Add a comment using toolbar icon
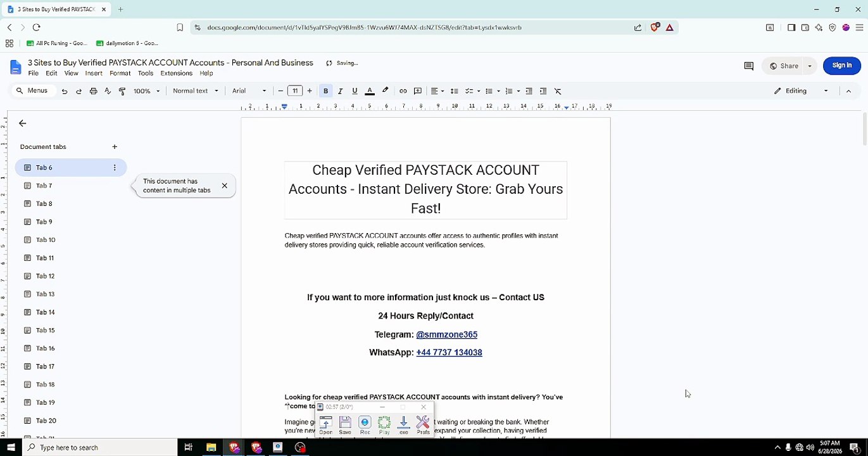Image resolution: width=868 pixels, height=456 pixels. (418, 91)
